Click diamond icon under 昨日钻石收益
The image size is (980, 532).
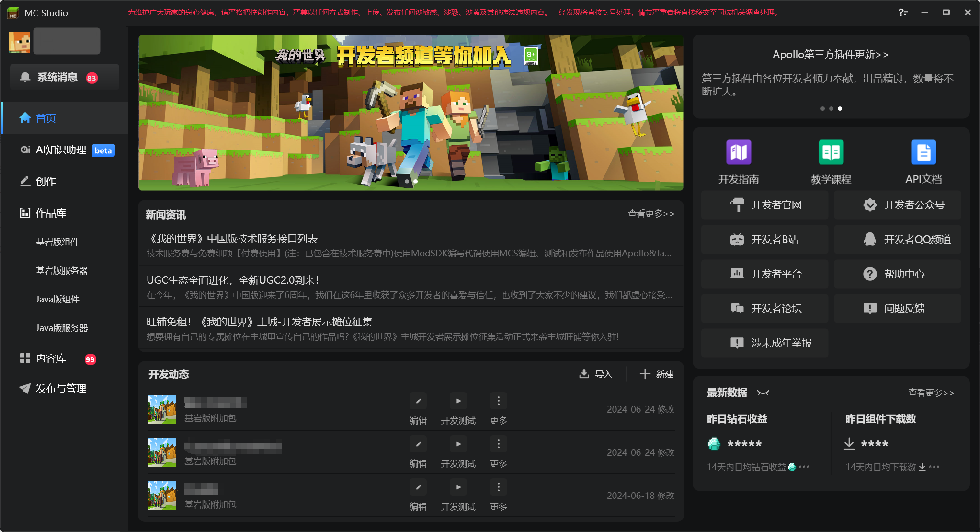[x=714, y=444]
